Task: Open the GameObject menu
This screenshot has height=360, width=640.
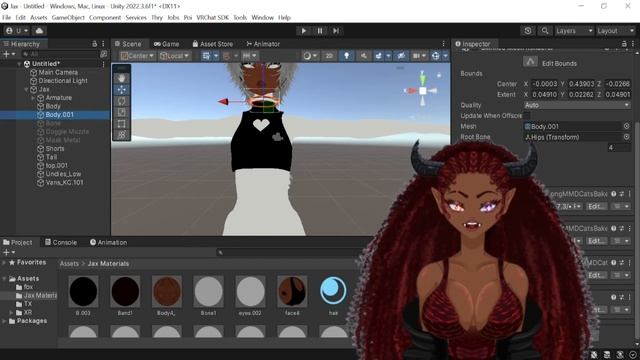Action: pyautogui.click(x=68, y=18)
